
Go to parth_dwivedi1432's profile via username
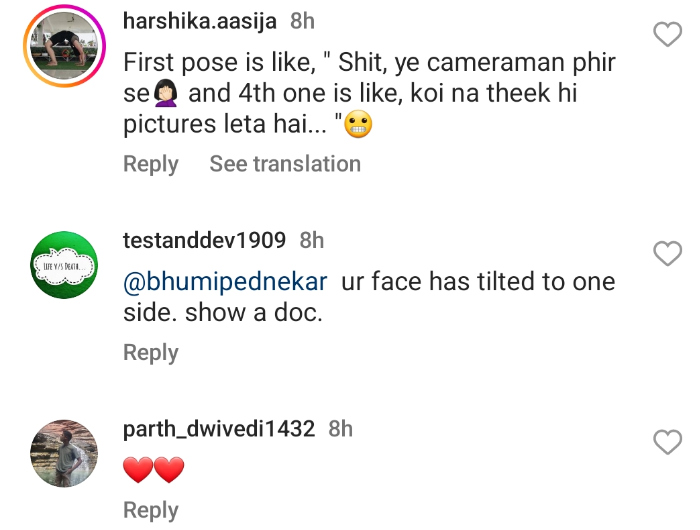click(x=219, y=429)
